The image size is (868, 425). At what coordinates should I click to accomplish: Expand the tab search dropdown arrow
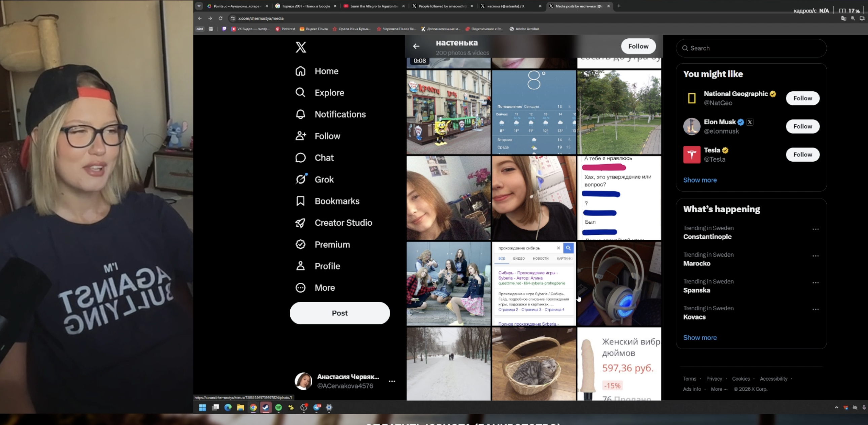click(199, 6)
